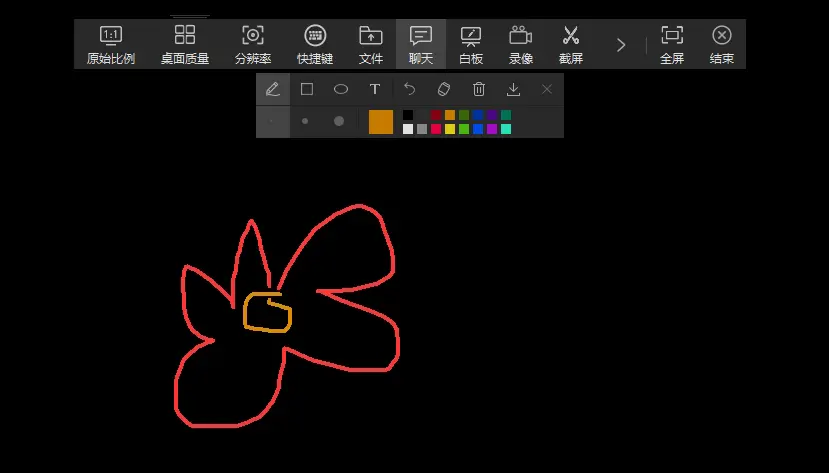Undo the last whiteboard stroke
The width and height of the screenshot is (829, 473).
[410, 89]
